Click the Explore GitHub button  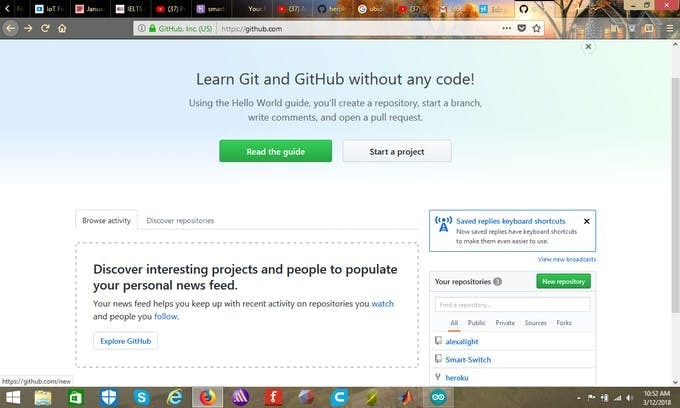click(x=125, y=341)
